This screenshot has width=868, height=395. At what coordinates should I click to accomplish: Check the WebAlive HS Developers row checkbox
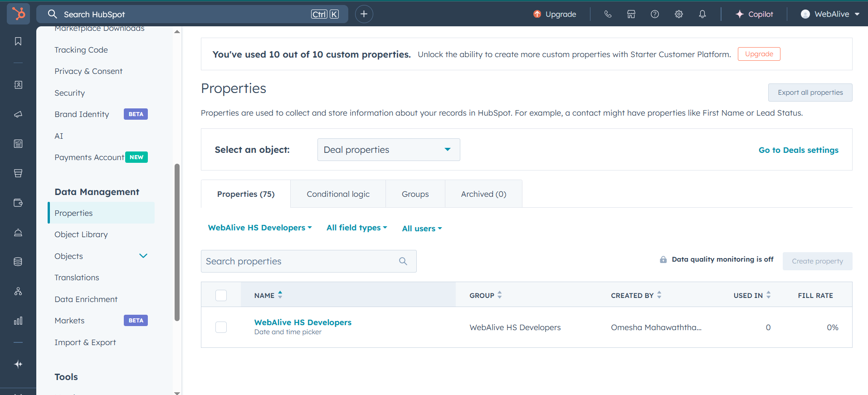coord(221,327)
